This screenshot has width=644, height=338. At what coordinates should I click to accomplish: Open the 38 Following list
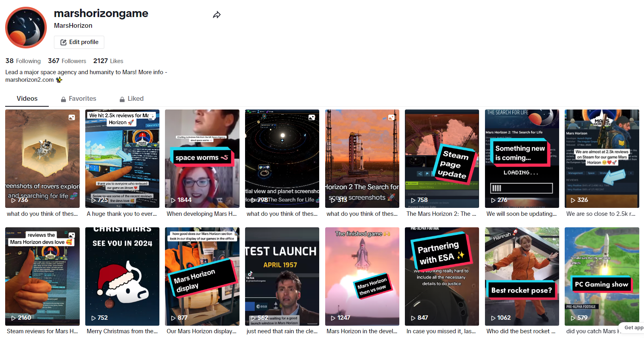[x=23, y=61]
